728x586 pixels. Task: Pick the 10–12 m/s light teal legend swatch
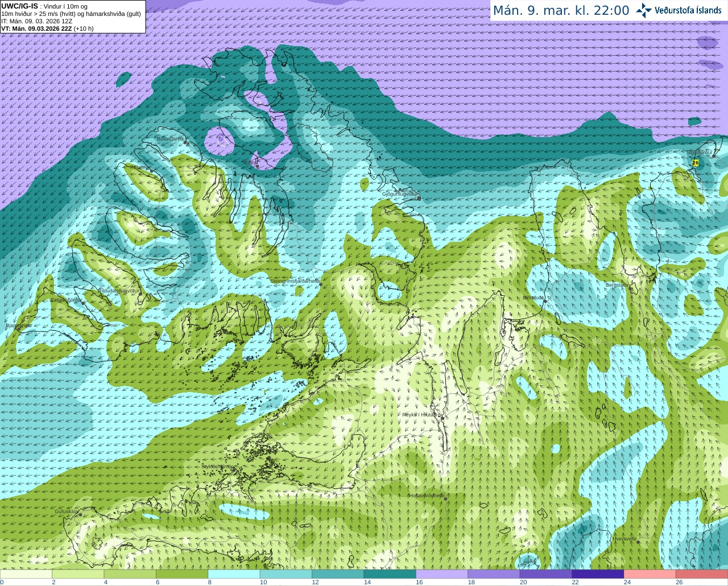286,574
